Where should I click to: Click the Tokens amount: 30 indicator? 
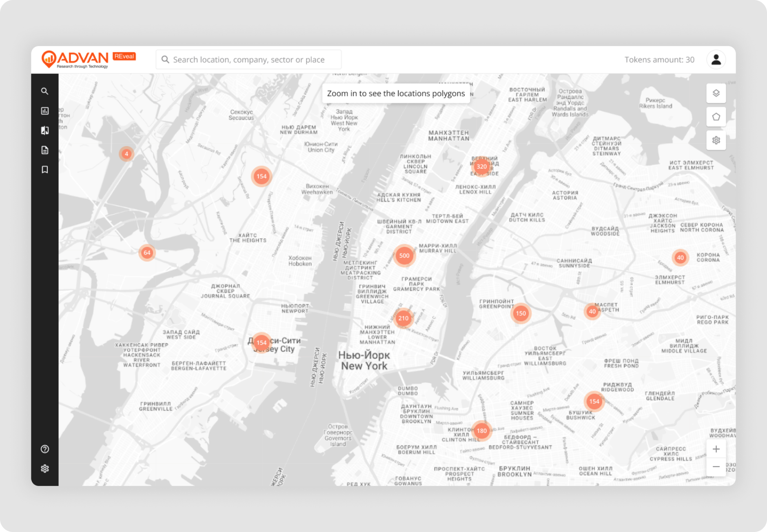(659, 59)
